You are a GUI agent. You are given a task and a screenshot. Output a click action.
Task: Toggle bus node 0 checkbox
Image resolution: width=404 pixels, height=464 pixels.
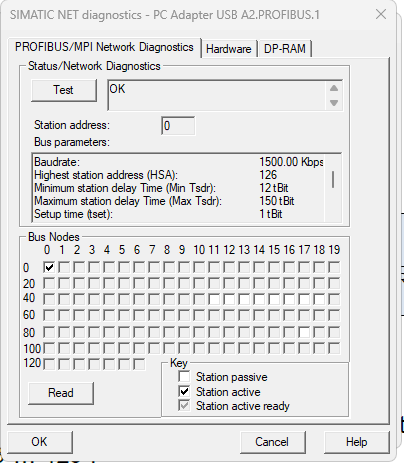pyautogui.click(x=49, y=267)
